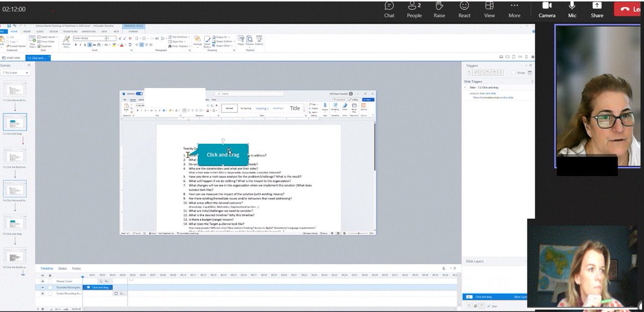Click the 'Click and drag' teal shape
The image size is (644, 312).
click(x=223, y=154)
